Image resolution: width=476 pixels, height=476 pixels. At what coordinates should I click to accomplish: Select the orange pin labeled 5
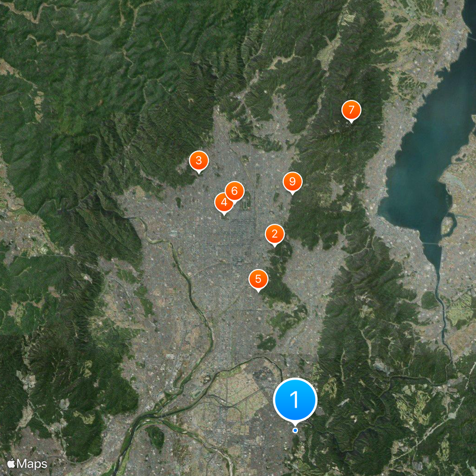(x=258, y=277)
